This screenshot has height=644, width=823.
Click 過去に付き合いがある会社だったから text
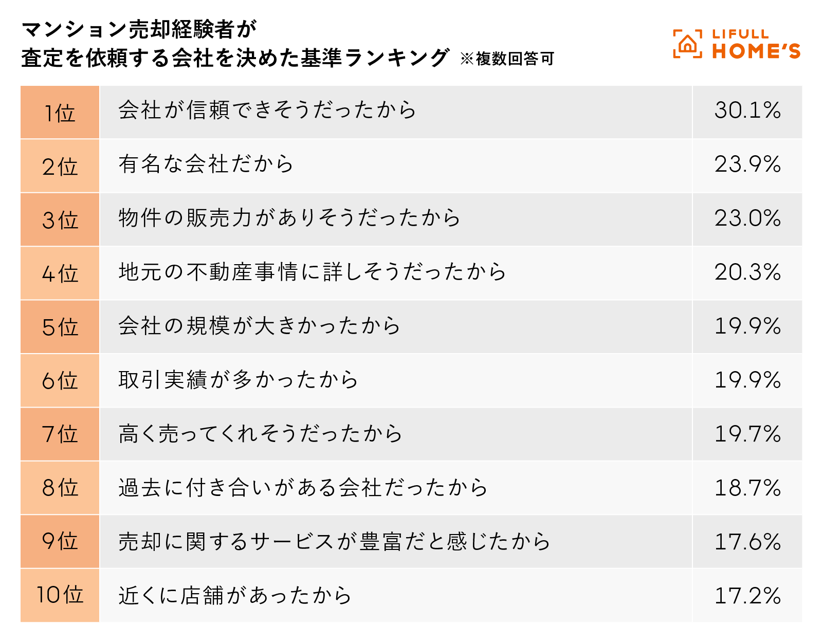[x=303, y=488]
